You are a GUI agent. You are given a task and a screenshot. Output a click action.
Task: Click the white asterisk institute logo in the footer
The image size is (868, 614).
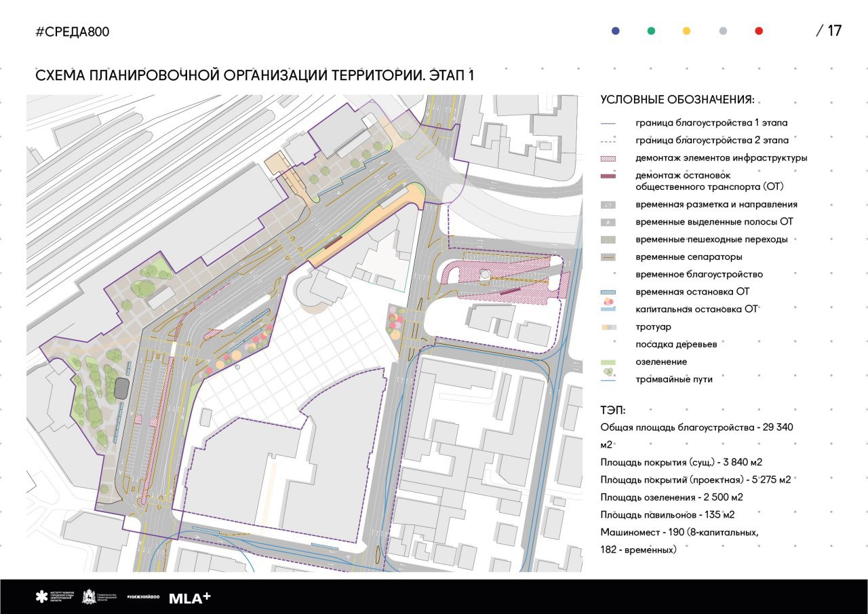pyautogui.click(x=42, y=597)
